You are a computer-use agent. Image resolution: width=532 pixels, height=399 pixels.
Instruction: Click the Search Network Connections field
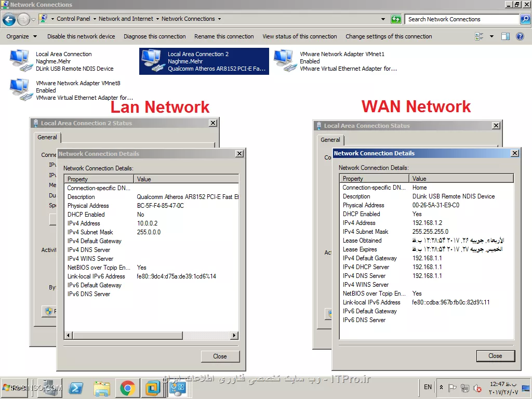coord(461,19)
